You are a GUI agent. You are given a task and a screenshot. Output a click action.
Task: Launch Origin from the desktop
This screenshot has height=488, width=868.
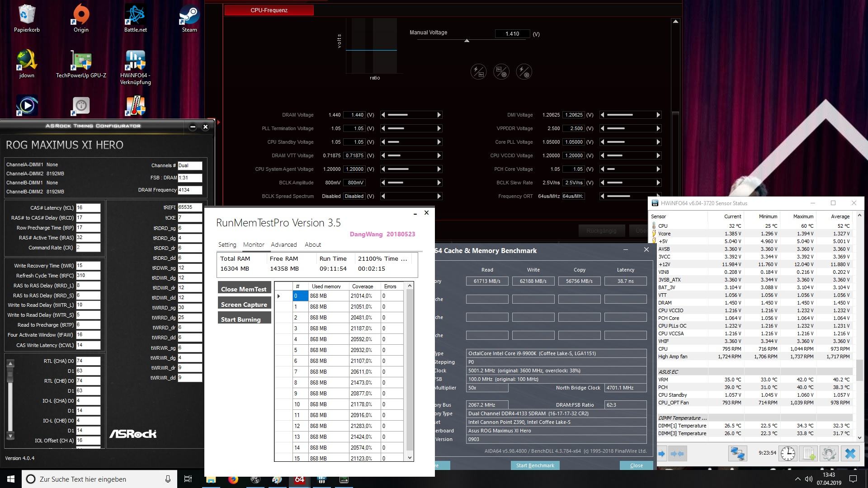pos(81,19)
